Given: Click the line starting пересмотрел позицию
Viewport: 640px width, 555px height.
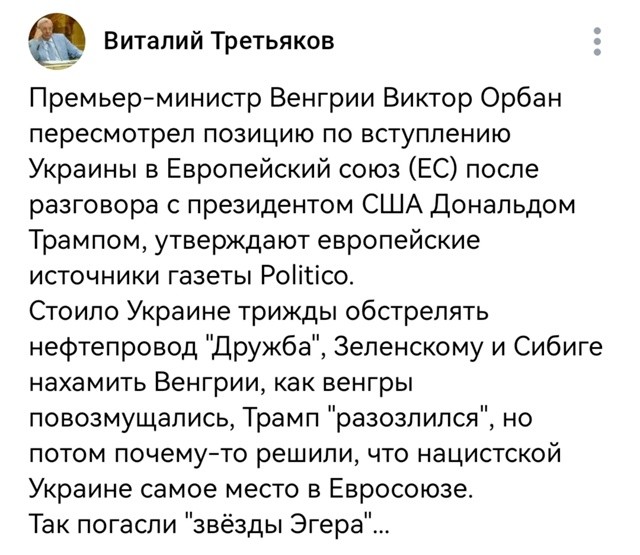Looking at the screenshot, I should [270, 135].
